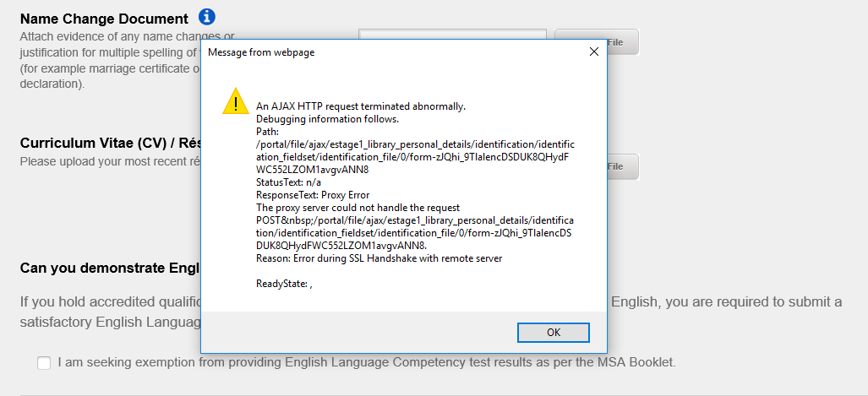Click the 'ReadyState' line in dialog
This screenshot has width=868, height=396.
click(x=284, y=284)
